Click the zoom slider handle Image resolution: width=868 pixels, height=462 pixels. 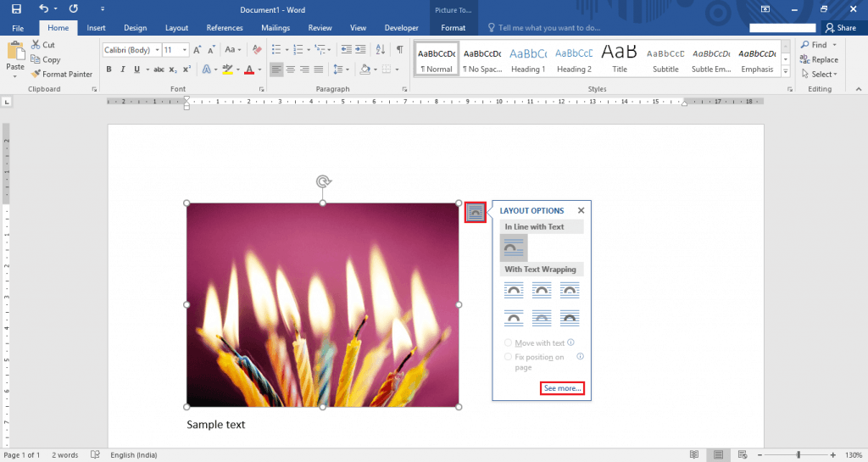point(798,455)
